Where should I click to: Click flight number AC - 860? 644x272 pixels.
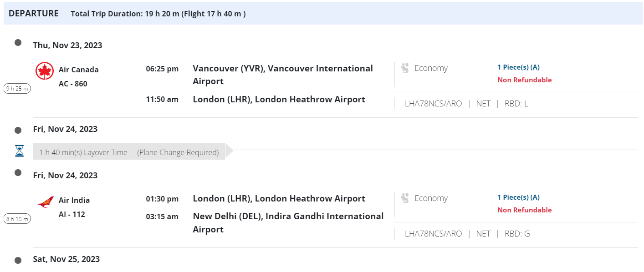point(73,84)
